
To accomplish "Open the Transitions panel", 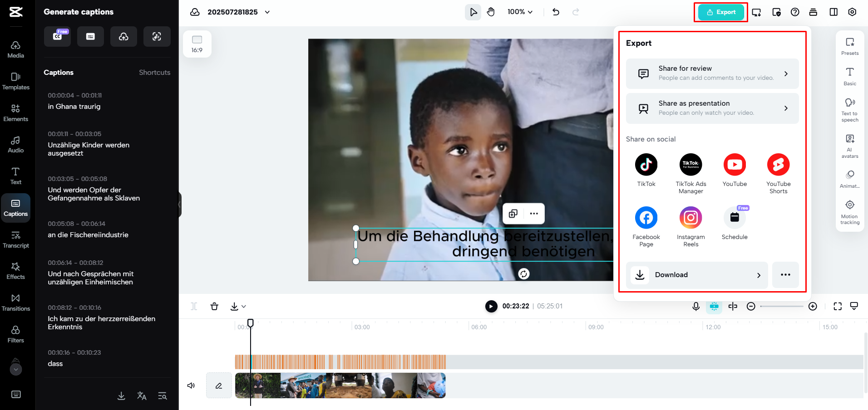I will (15, 303).
